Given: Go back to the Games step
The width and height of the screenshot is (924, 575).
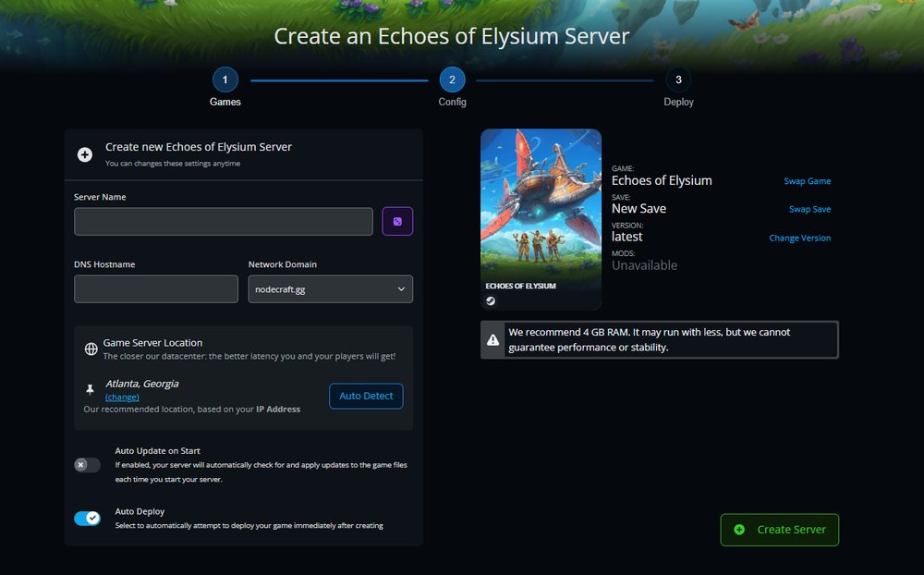Looking at the screenshot, I should (x=225, y=80).
